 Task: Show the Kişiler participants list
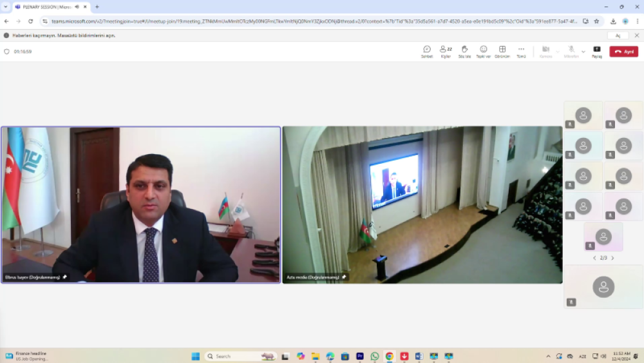(x=445, y=51)
